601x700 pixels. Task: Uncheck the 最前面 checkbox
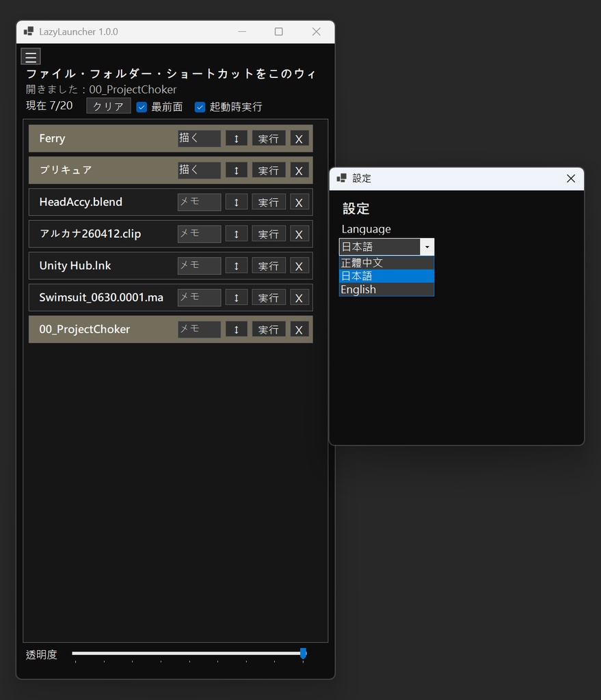pyautogui.click(x=142, y=107)
